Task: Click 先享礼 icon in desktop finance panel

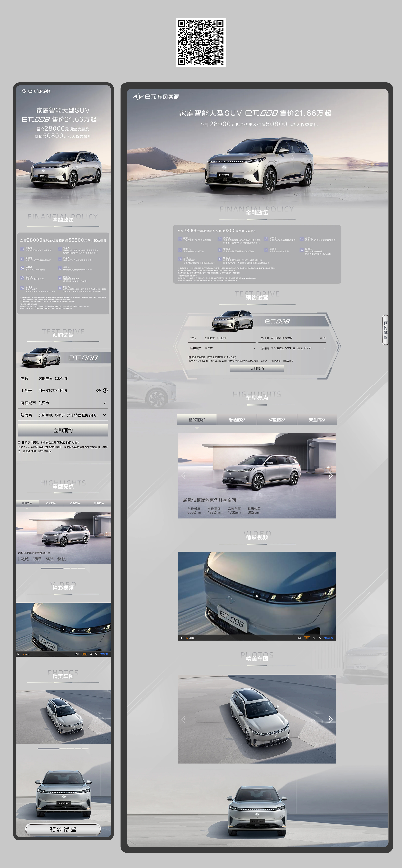Action: point(219,239)
